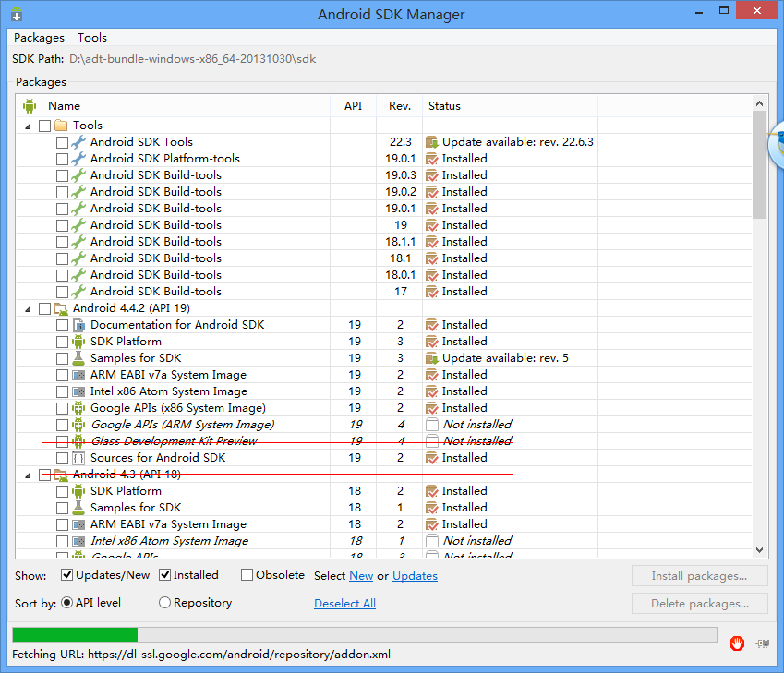This screenshot has width=784, height=673.
Task: Tick the Samples for SDK API 19 checkbox
Action: click(x=62, y=358)
